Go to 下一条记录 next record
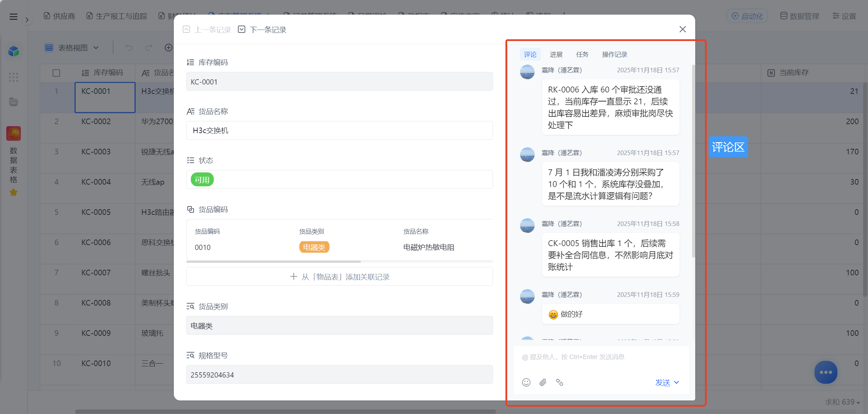This screenshot has width=868, height=414. pos(262,30)
